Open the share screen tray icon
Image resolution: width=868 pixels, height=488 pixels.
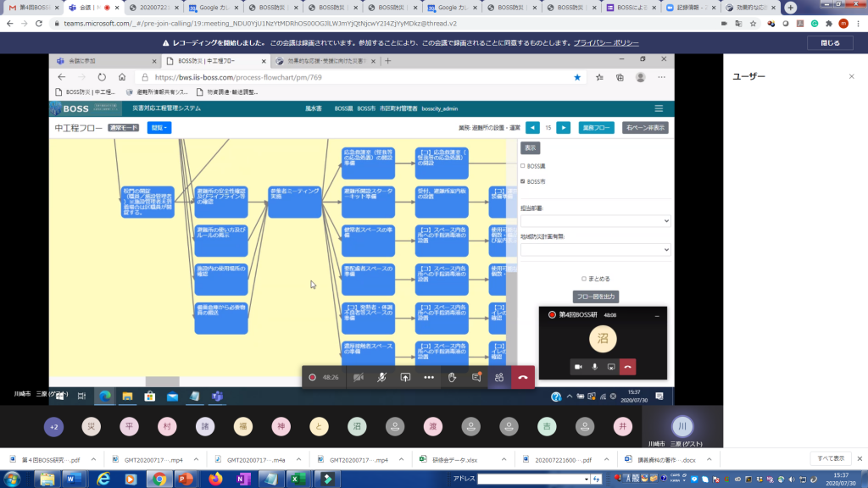pos(405,377)
